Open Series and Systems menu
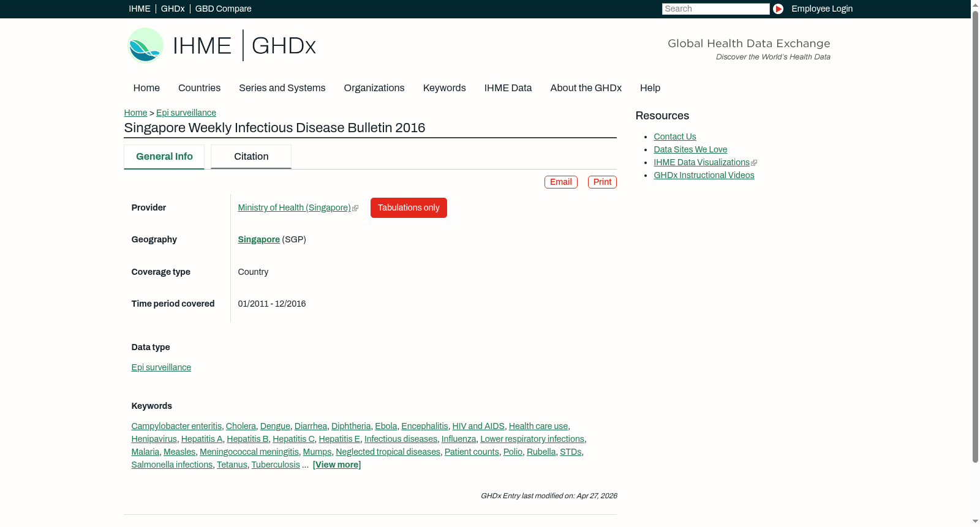This screenshot has height=527, width=980. tap(282, 88)
